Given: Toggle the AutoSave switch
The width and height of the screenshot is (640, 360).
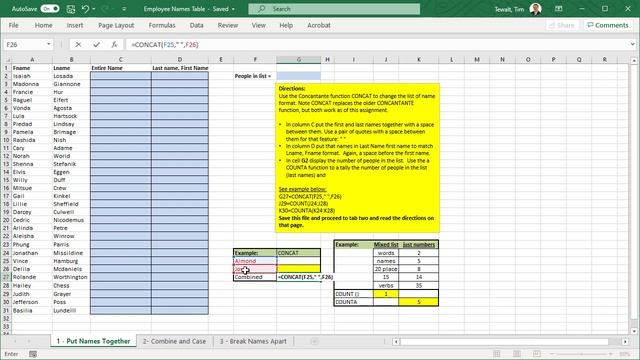Looking at the screenshot, I should point(50,9).
